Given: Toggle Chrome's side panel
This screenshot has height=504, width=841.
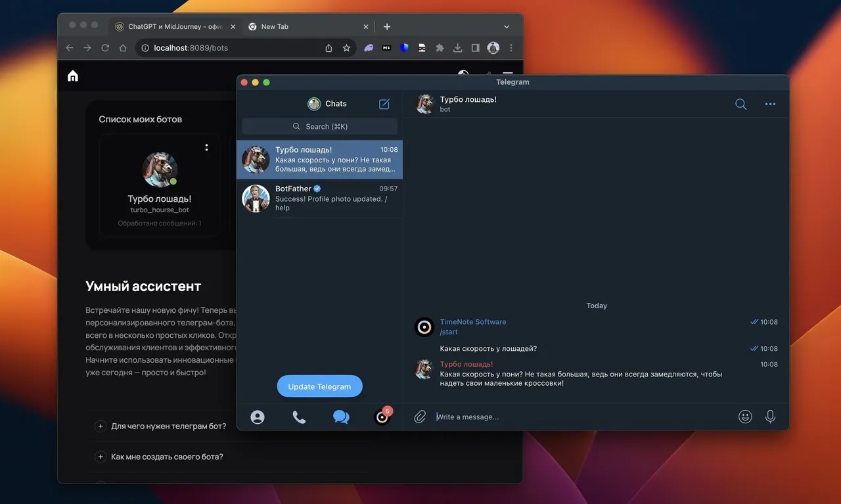Looking at the screenshot, I should point(476,48).
